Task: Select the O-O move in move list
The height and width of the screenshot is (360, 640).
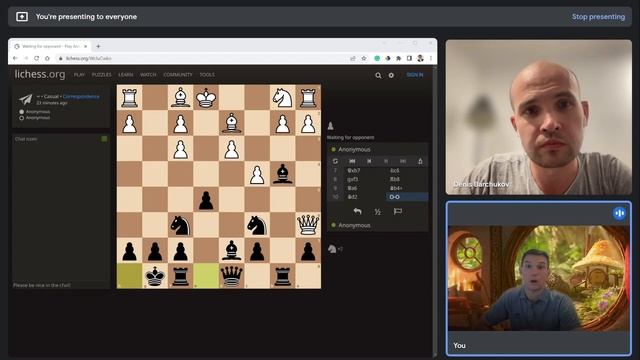Action: (407, 197)
